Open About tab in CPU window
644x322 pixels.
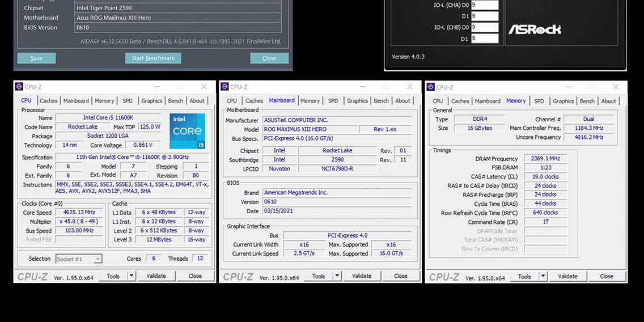click(197, 101)
